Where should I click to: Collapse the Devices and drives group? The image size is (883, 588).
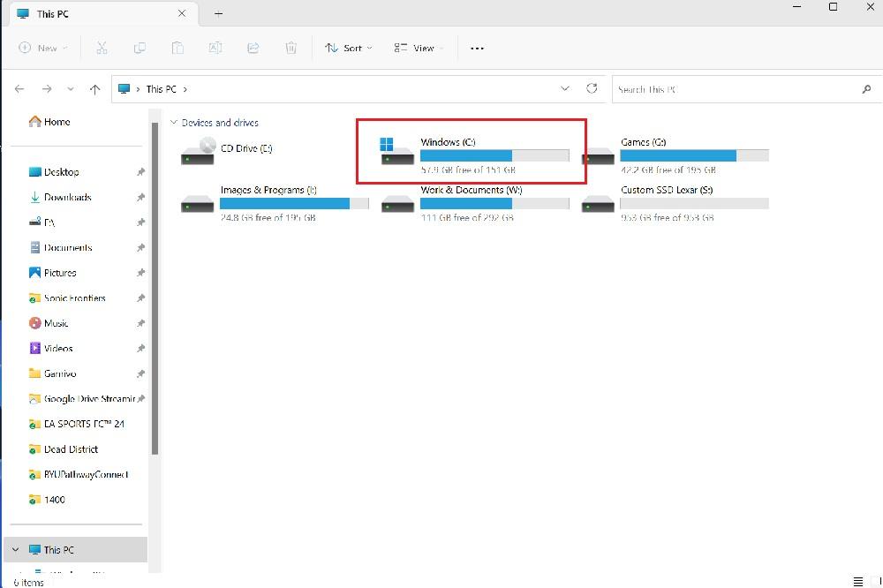(x=173, y=123)
